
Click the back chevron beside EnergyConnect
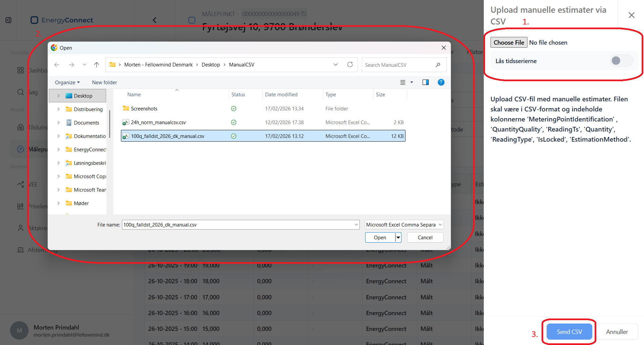[155, 20]
